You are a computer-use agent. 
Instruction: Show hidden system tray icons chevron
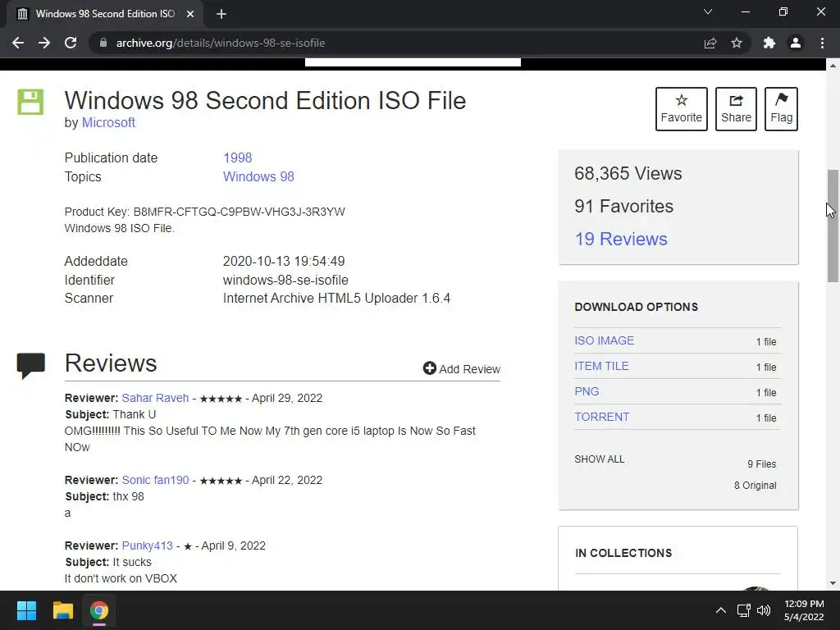(721, 610)
